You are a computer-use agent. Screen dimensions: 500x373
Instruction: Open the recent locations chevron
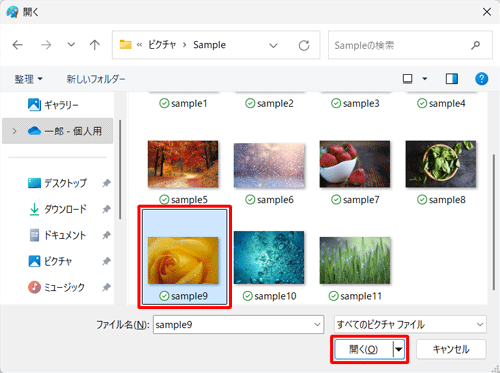click(71, 44)
